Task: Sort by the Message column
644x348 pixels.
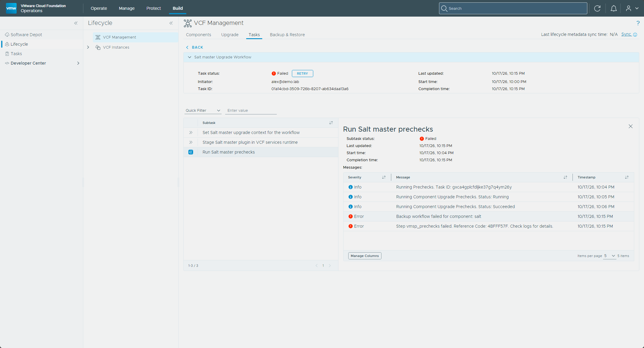Action: tap(565, 177)
